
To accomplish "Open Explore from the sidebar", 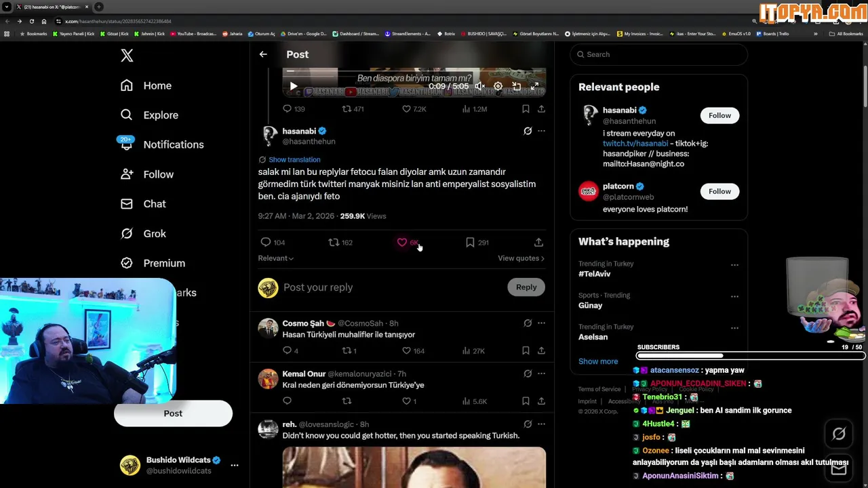I will click(x=149, y=115).
